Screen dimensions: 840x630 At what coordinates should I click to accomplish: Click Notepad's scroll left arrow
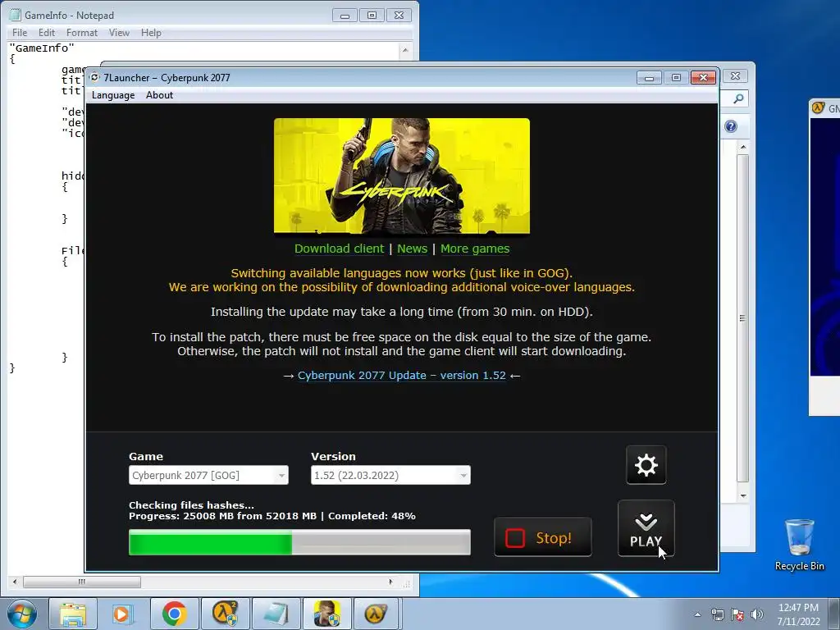click(x=15, y=582)
